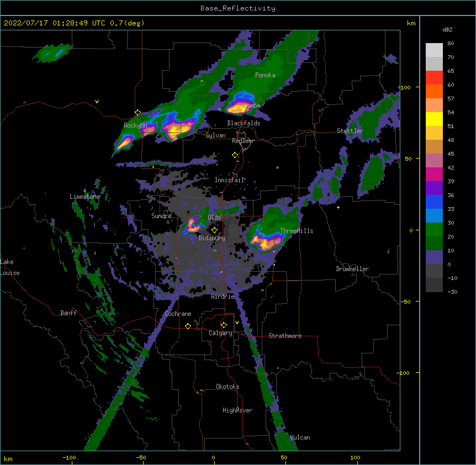Click the Banff label

[x=68, y=313]
